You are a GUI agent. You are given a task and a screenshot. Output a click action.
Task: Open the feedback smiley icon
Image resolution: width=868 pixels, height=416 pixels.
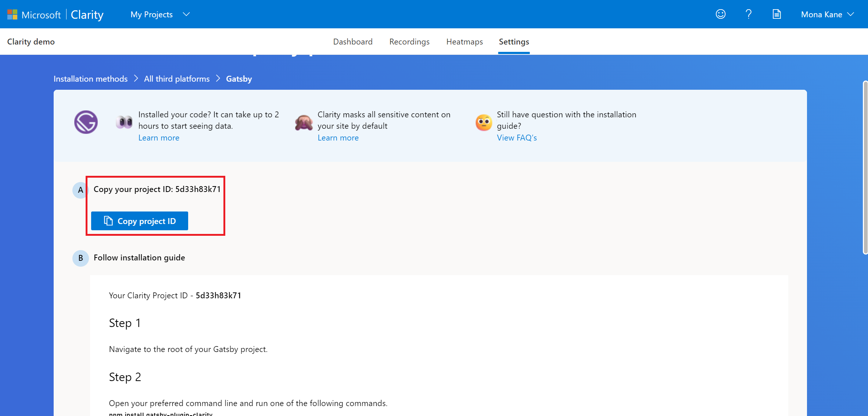click(721, 14)
